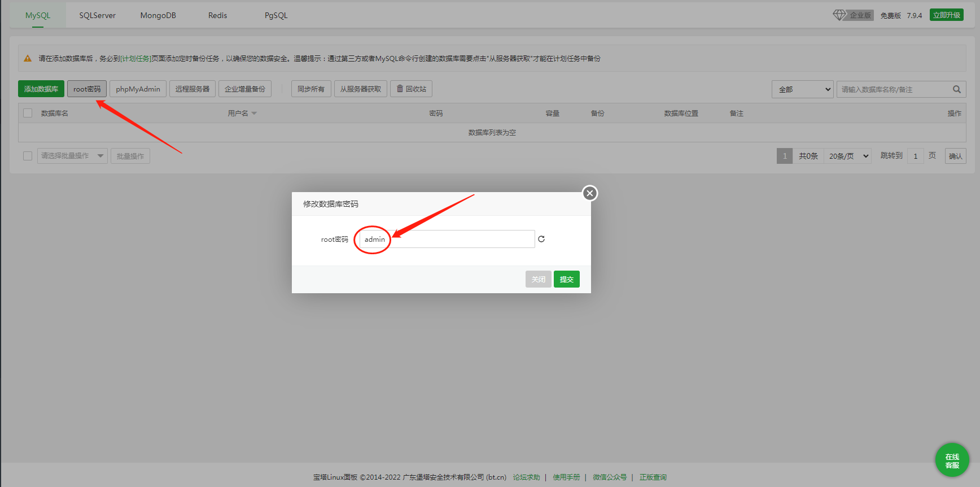Viewport: 980px width, 487px height.
Task: Focus the database name search field
Action: (x=902, y=89)
